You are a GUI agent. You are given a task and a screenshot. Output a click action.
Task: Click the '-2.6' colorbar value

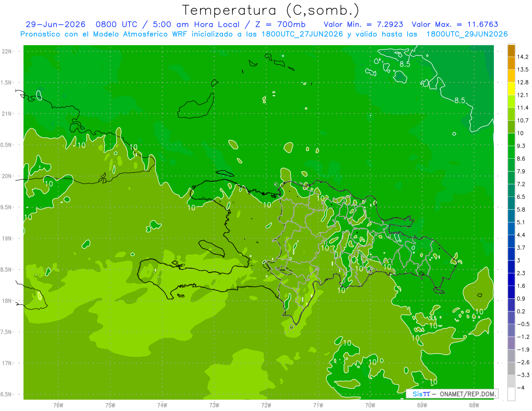523,362
